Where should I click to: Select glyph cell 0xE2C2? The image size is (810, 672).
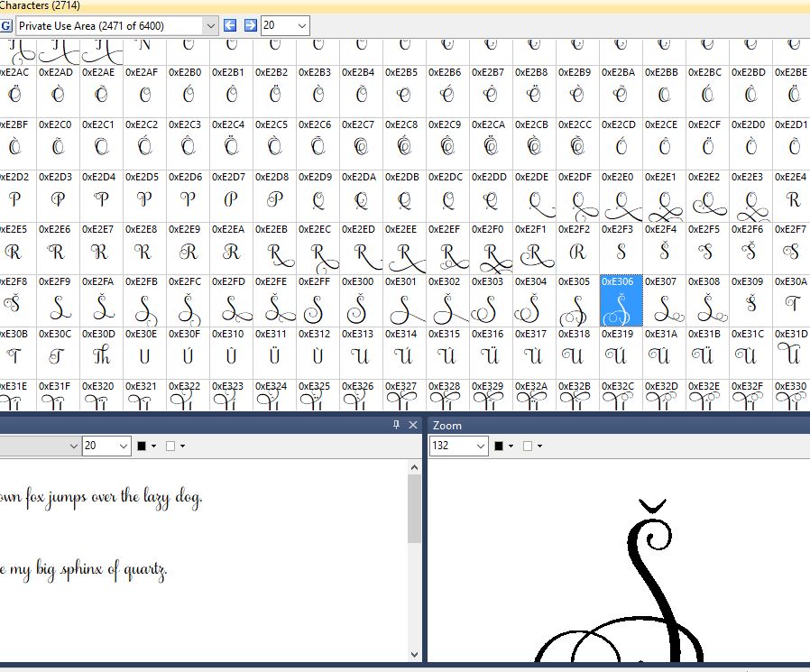(x=144, y=143)
